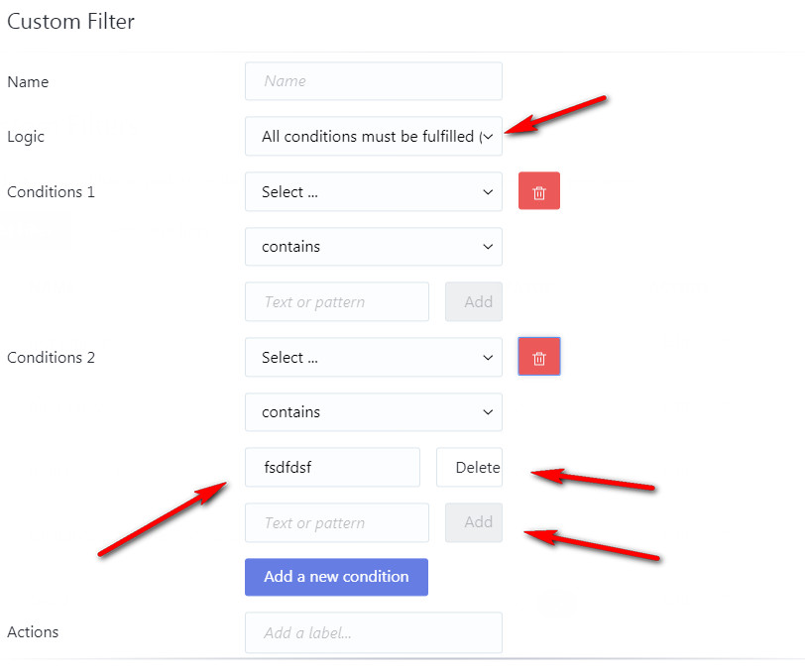Click the Name input field
The width and height of the screenshot is (805, 672).
(x=373, y=81)
